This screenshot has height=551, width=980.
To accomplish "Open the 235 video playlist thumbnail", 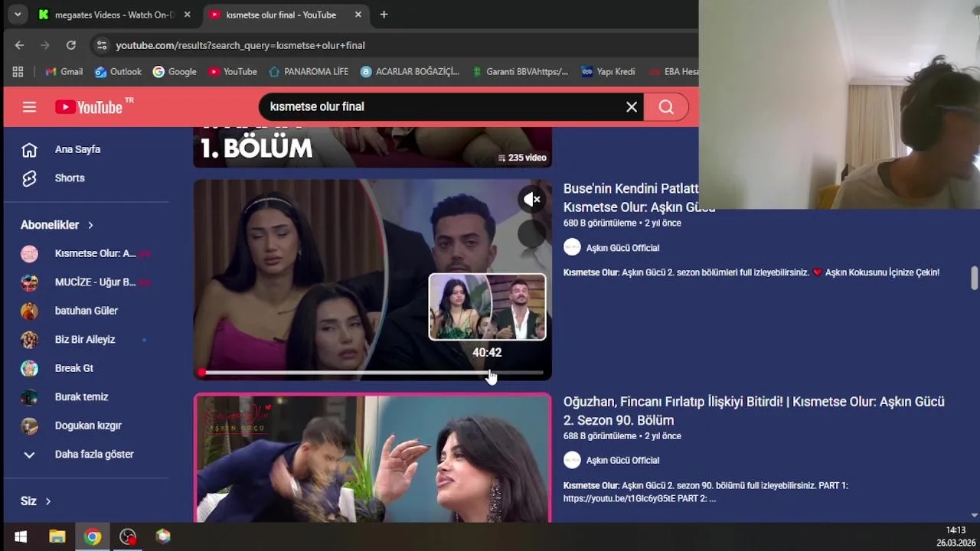I will [372, 147].
